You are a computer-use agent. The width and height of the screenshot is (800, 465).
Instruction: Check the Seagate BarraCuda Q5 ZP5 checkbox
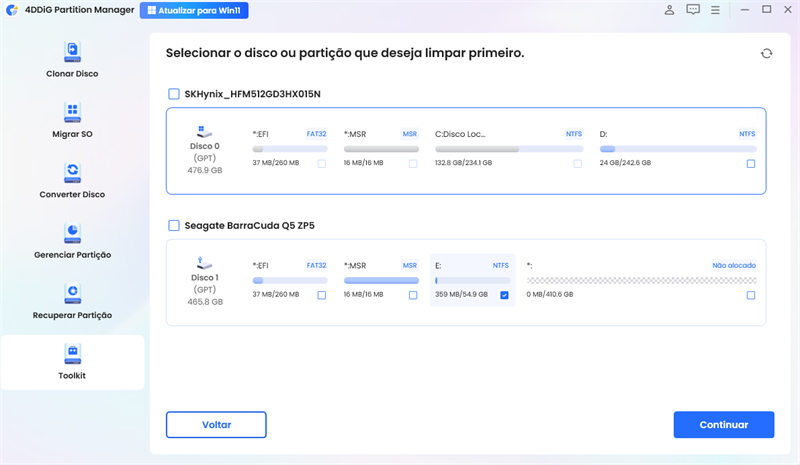point(174,226)
